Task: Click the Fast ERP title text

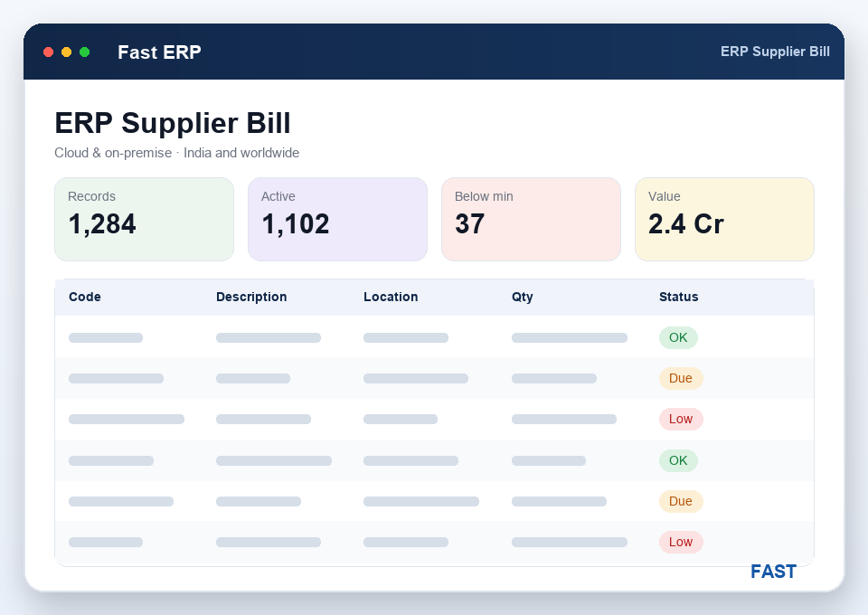Action: click(x=159, y=52)
